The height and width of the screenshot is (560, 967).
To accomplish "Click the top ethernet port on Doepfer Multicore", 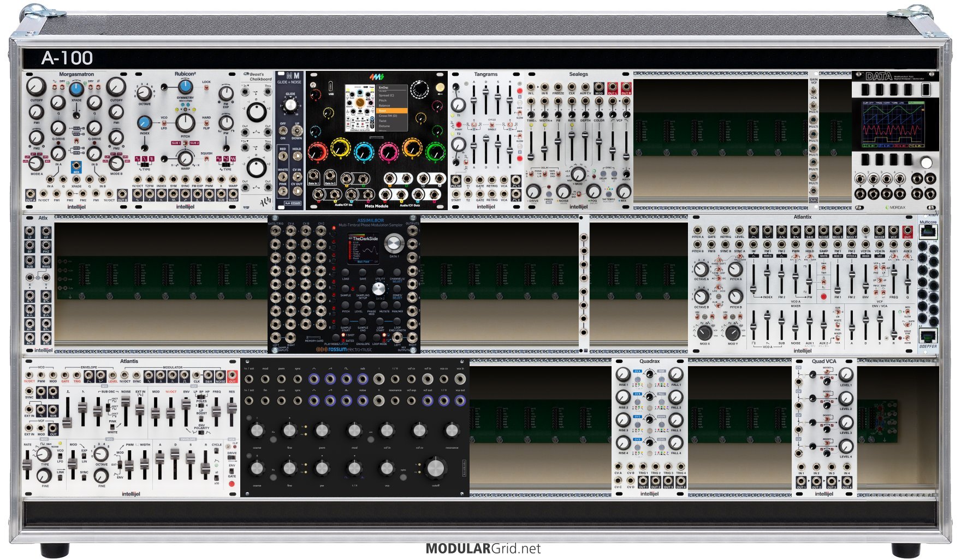I will coord(928,231).
